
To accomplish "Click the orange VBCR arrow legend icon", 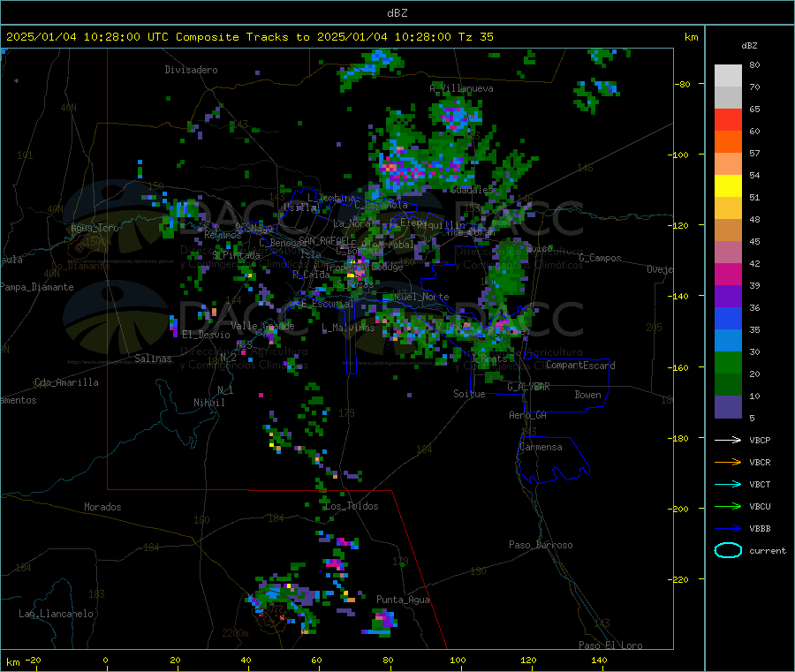I will 728,462.
